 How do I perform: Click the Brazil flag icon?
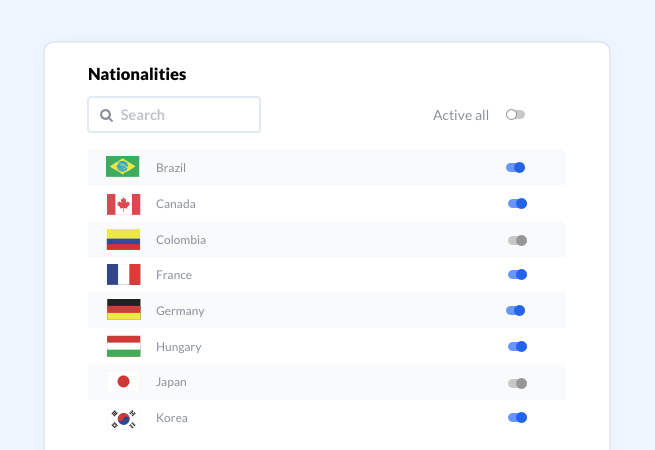[122, 166]
